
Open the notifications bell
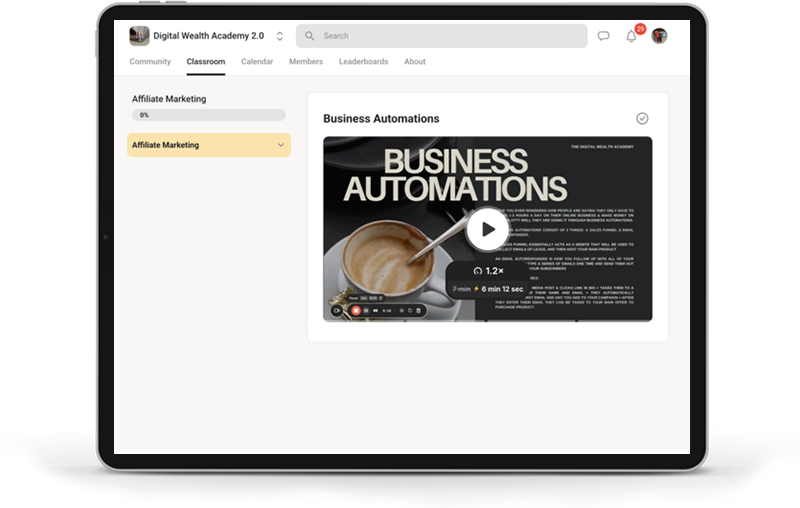631,36
